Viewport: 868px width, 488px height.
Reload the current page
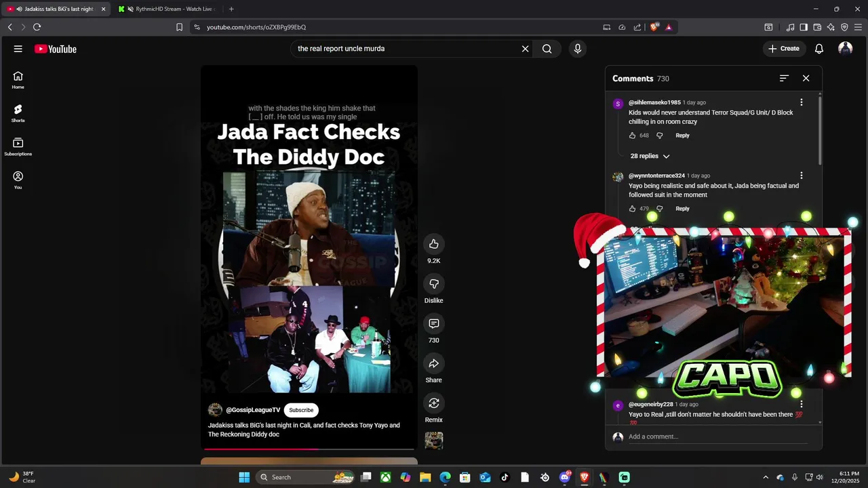(x=37, y=27)
